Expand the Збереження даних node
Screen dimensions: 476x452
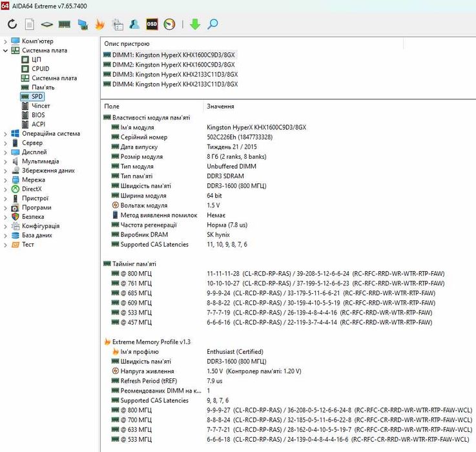(5, 170)
